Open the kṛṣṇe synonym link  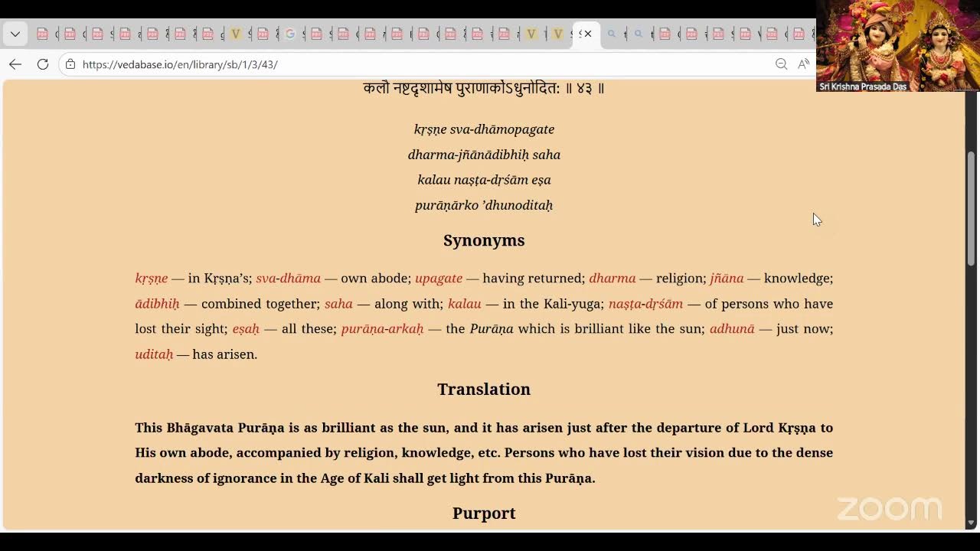pos(152,279)
